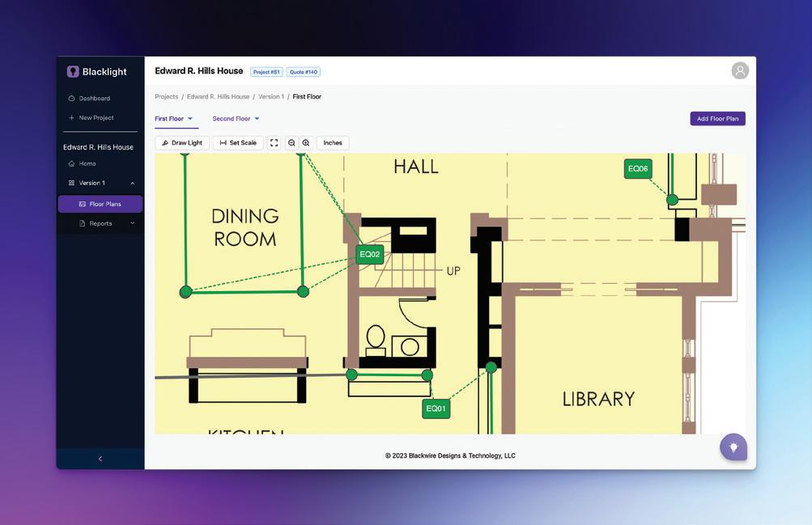Switch to the Second Floor tab
This screenshot has width=812, height=525.
[x=231, y=119]
